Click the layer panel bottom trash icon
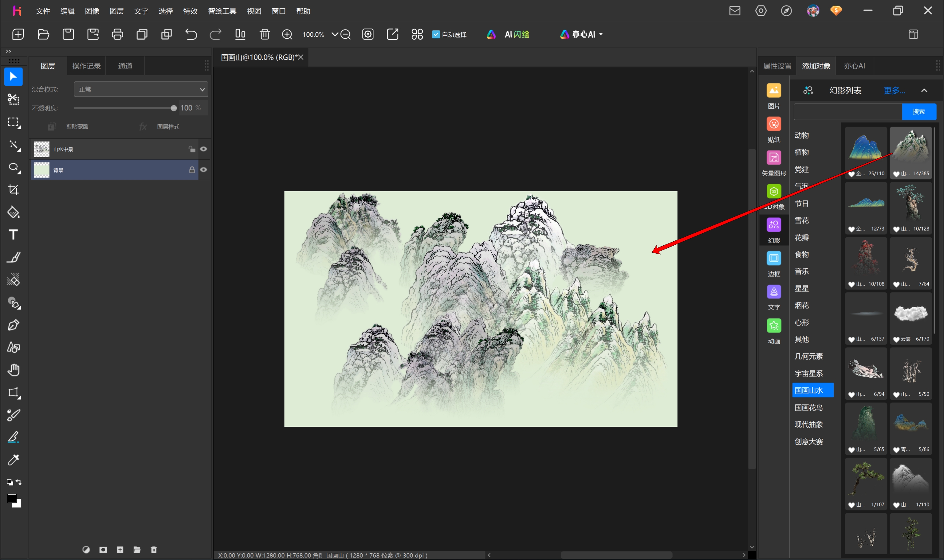This screenshot has height=560, width=944. [x=154, y=550]
